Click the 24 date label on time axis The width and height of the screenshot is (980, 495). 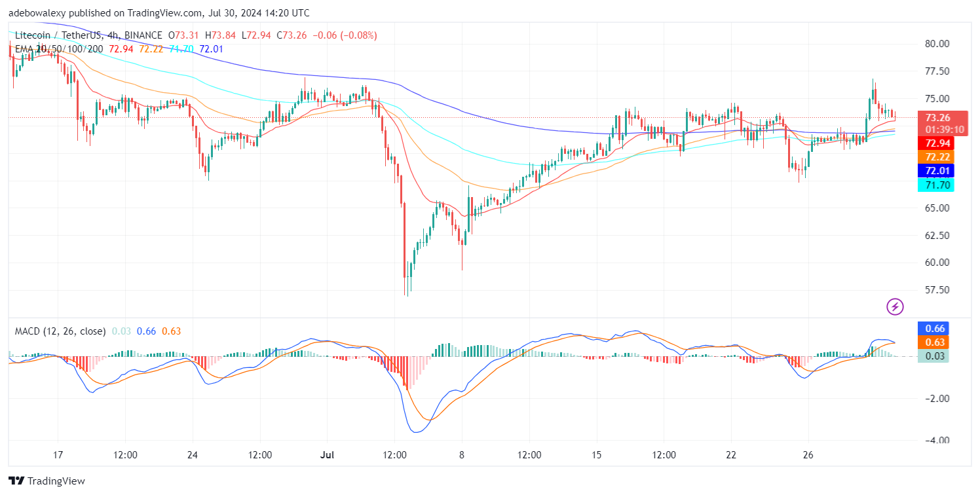(x=193, y=455)
